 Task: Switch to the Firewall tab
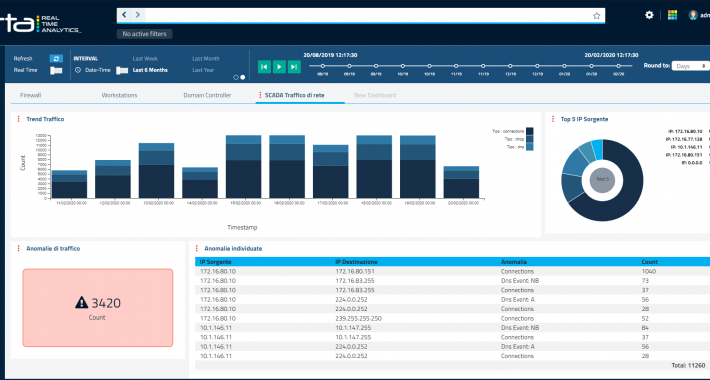(x=30, y=95)
